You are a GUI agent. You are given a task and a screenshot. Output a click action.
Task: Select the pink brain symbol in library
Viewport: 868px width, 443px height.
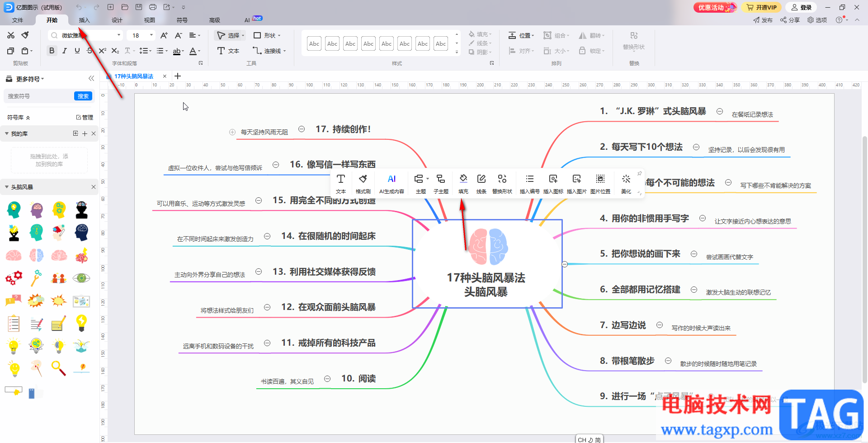[x=14, y=255]
